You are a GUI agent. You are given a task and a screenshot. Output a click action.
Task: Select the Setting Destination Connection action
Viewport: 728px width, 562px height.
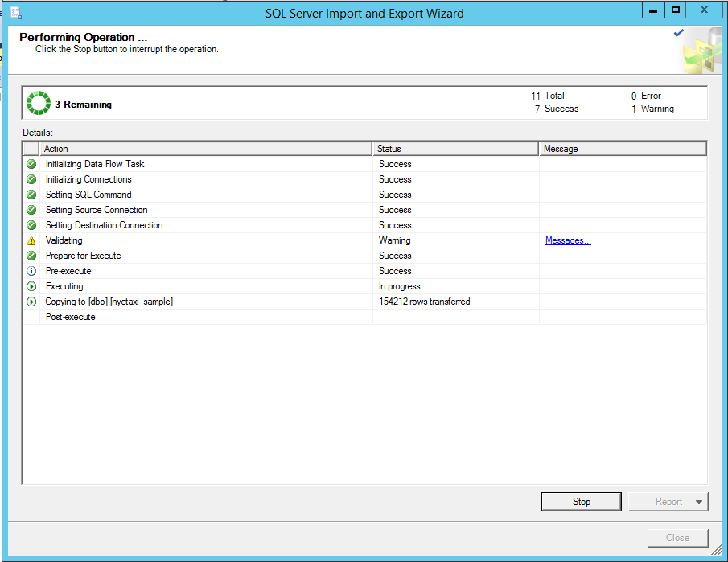point(104,225)
